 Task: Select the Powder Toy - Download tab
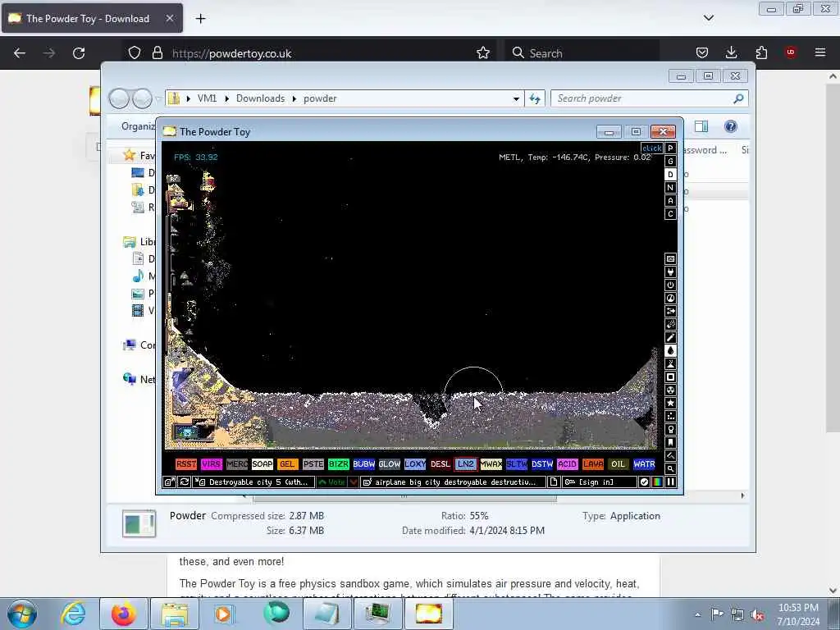(x=92, y=19)
